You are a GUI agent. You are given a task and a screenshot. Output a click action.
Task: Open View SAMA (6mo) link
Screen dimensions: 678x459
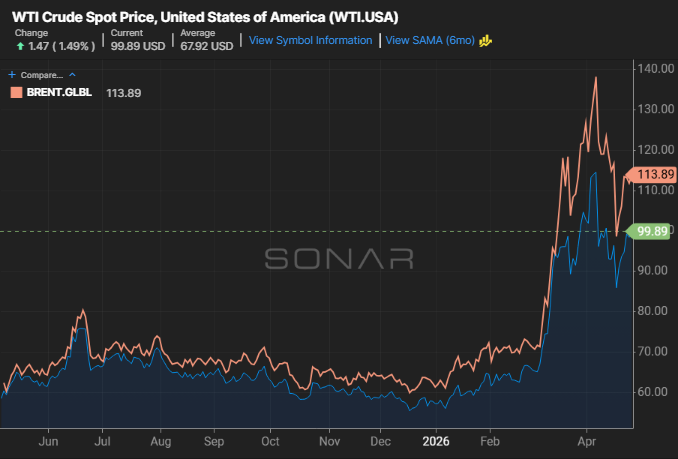point(430,40)
